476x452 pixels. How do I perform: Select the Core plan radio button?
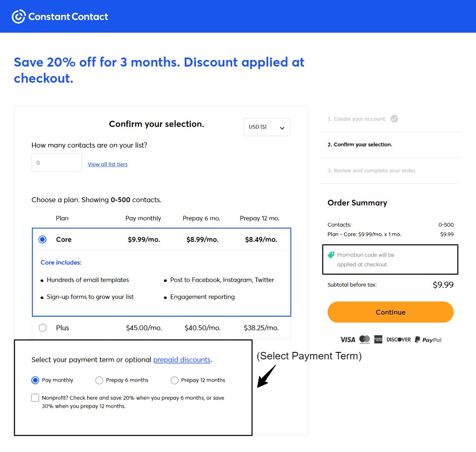43,239
